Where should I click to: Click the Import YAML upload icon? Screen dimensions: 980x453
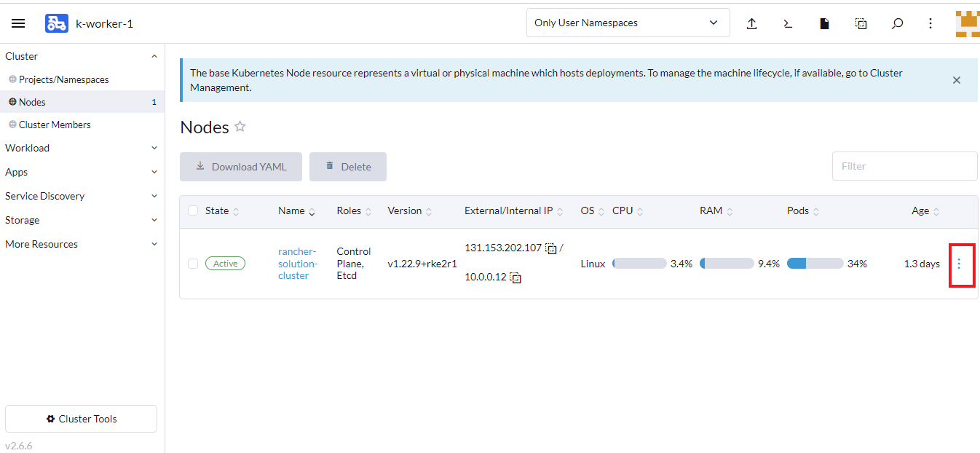752,23
